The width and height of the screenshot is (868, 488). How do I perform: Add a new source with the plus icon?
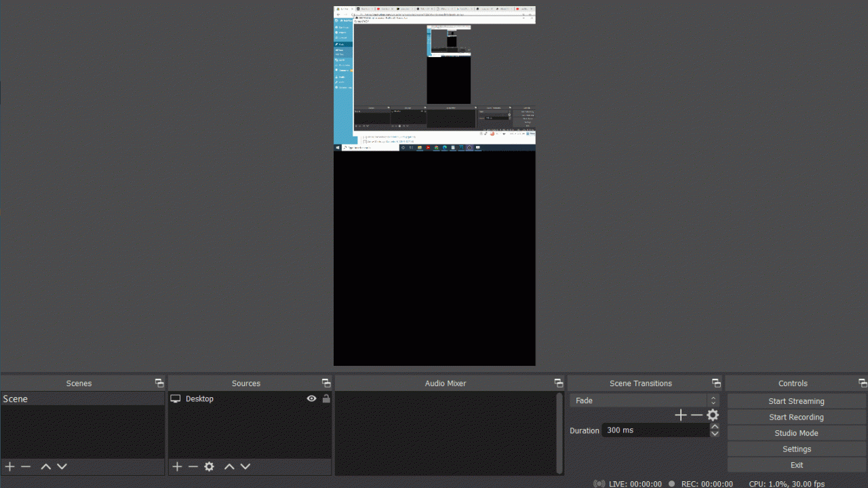tap(177, 466)
